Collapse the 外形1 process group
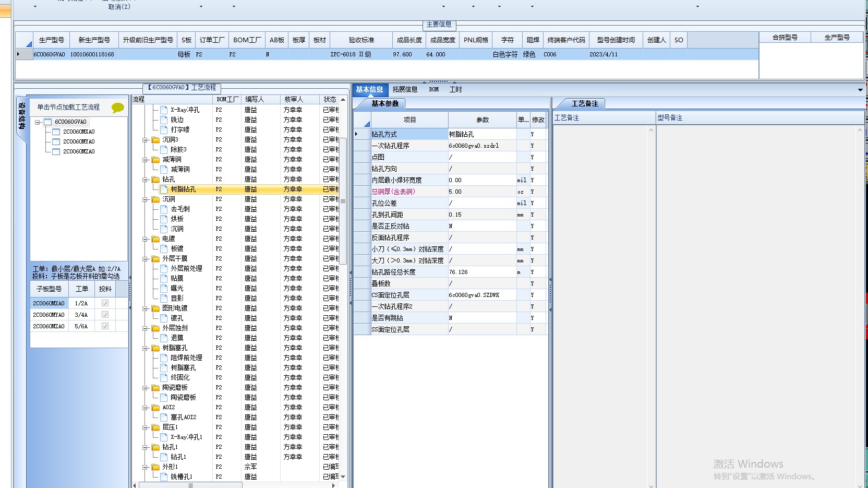 [146, 467]
